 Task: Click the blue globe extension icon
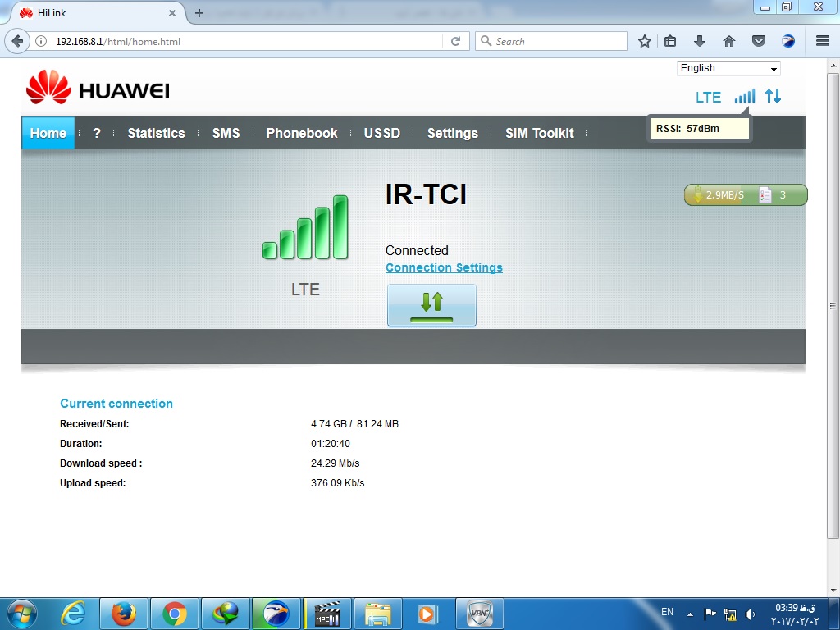(x=788, y=41)
